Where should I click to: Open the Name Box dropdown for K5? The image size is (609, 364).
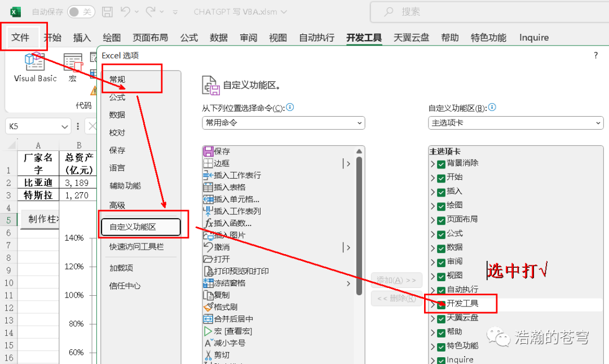point(64,127)
